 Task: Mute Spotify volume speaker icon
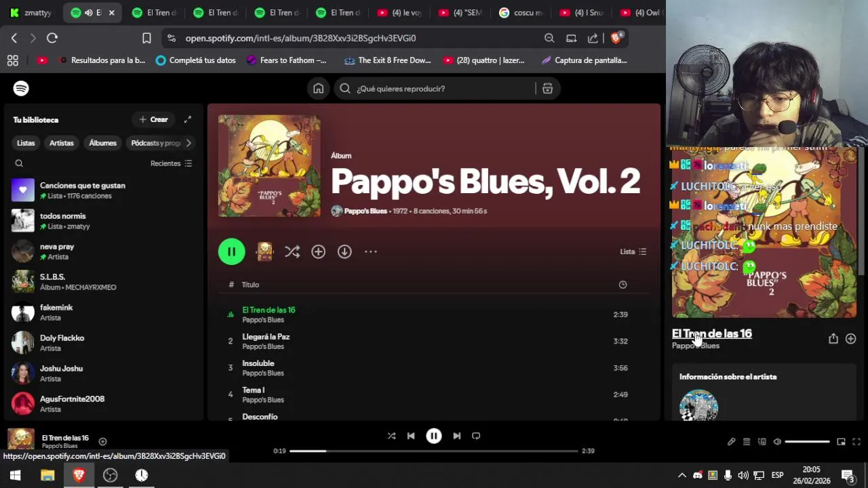pos(777,442)
